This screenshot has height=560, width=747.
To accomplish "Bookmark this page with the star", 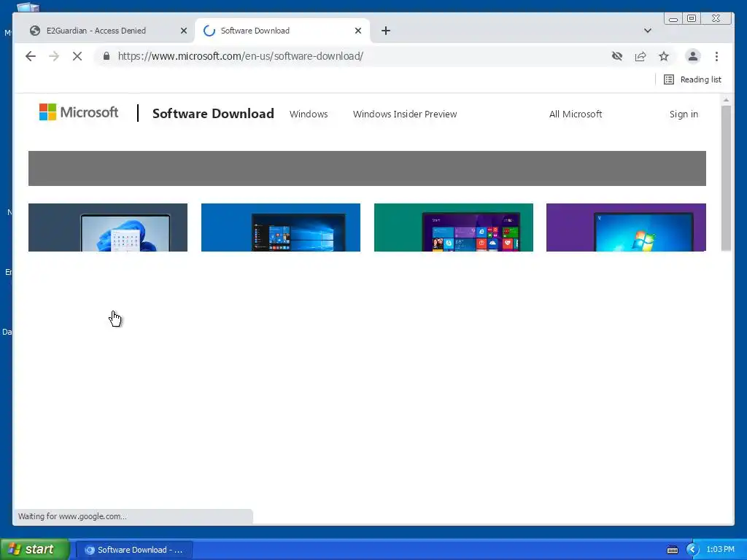I will 664,56.
